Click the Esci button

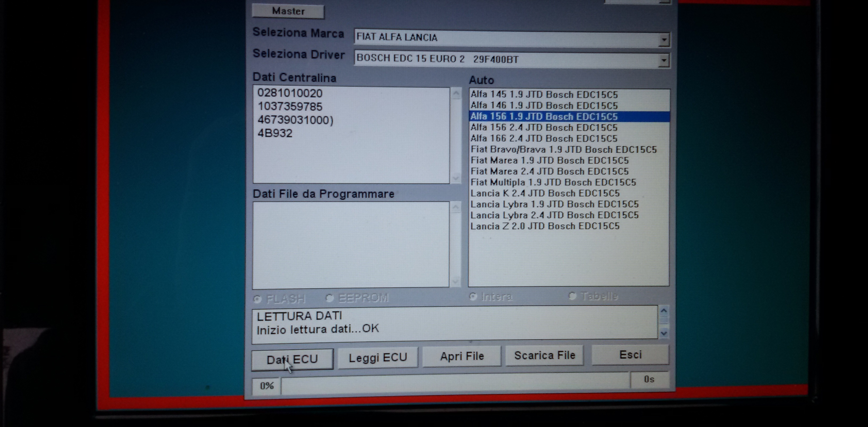pos(631,355)
